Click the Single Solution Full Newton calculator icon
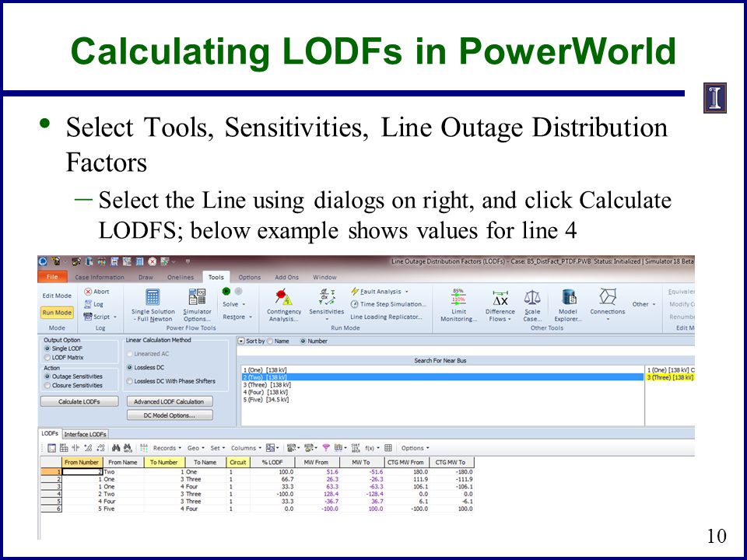The height and width of the screenshot is (560, 747). [153, 297]
